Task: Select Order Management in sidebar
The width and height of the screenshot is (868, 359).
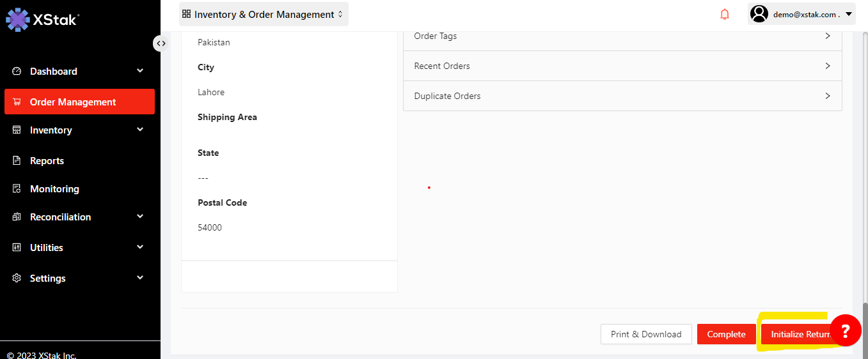Action: (x=79, y=102)
